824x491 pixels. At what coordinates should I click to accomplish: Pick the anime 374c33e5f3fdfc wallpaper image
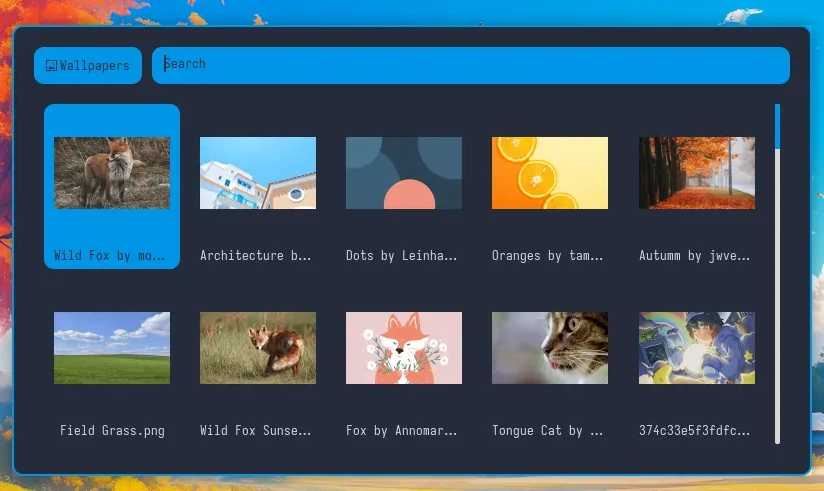click(x=697, y=348)
